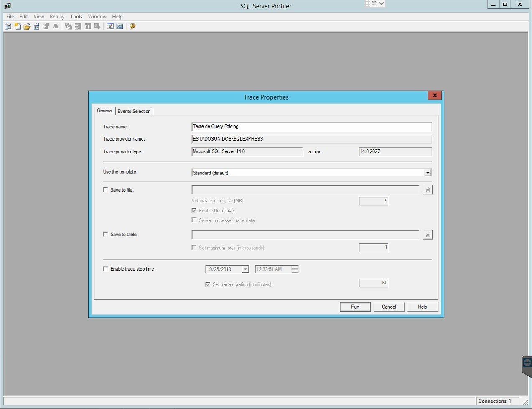The width and height of the screenshot is (532, 409).
Task: Open the File menu
Action: pos(10,16)
